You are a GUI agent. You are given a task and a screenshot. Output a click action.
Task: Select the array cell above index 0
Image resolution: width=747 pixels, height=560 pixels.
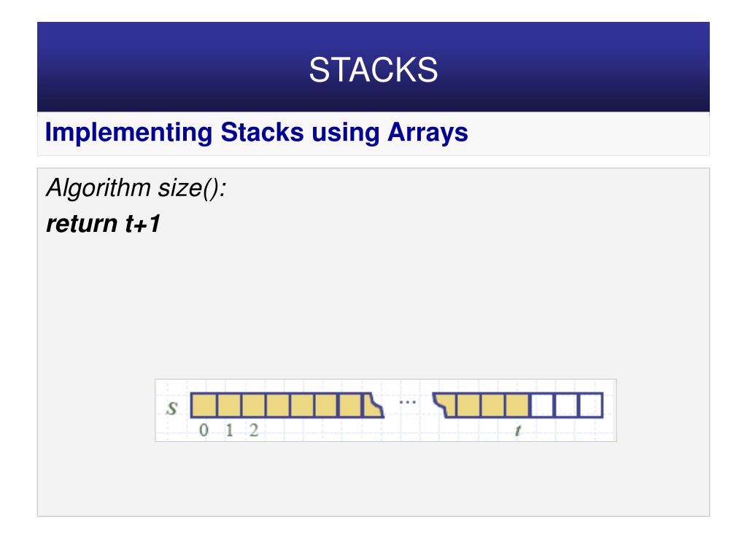click(x=204, y=405)
